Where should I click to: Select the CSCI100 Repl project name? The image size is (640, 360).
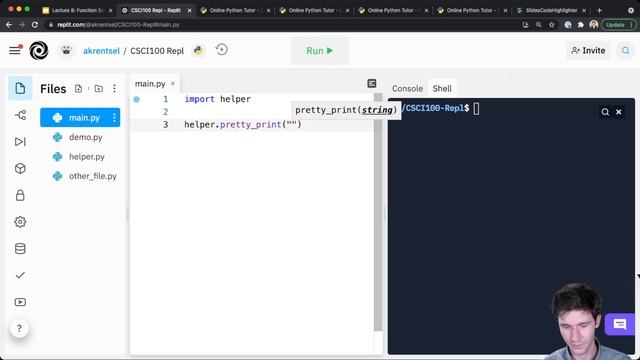157,51
